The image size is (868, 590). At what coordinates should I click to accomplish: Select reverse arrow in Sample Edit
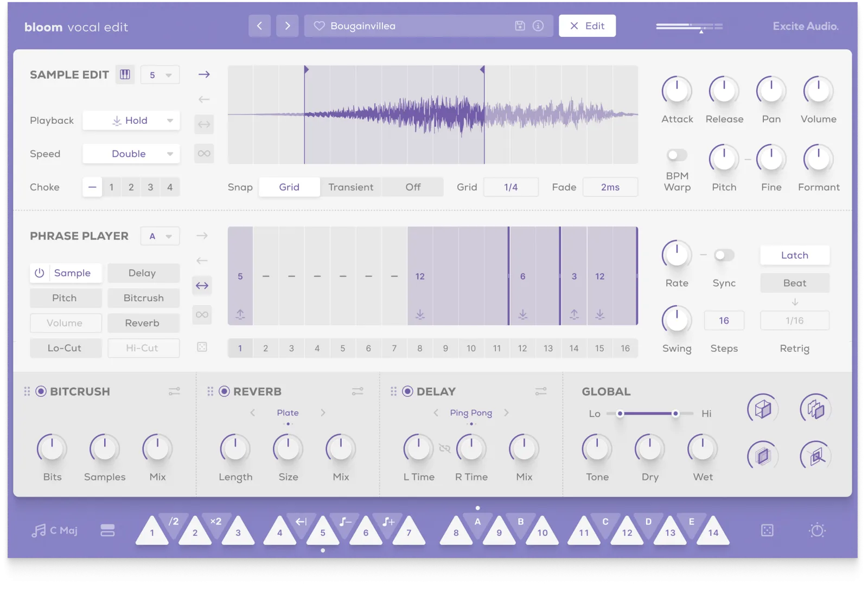204,99
